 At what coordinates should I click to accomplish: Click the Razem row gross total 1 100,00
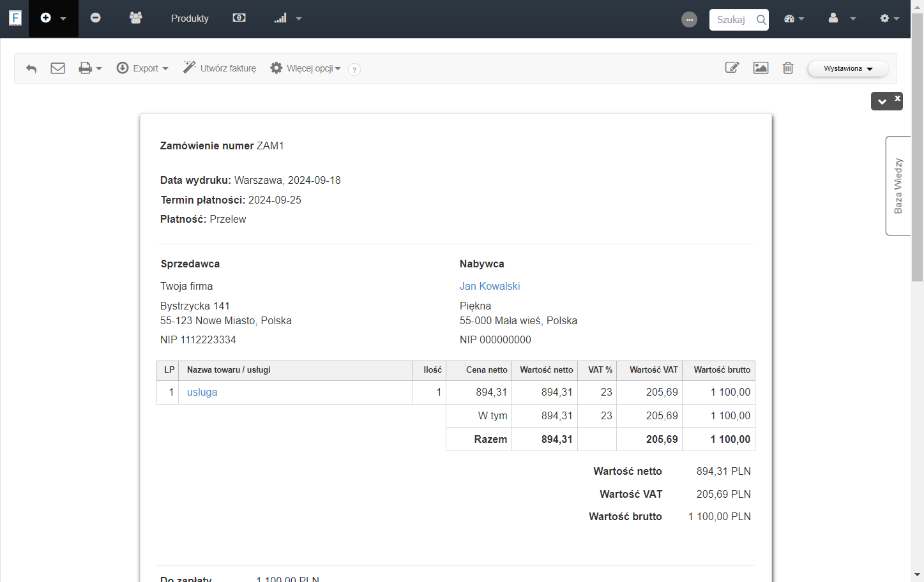coord(731,439)
